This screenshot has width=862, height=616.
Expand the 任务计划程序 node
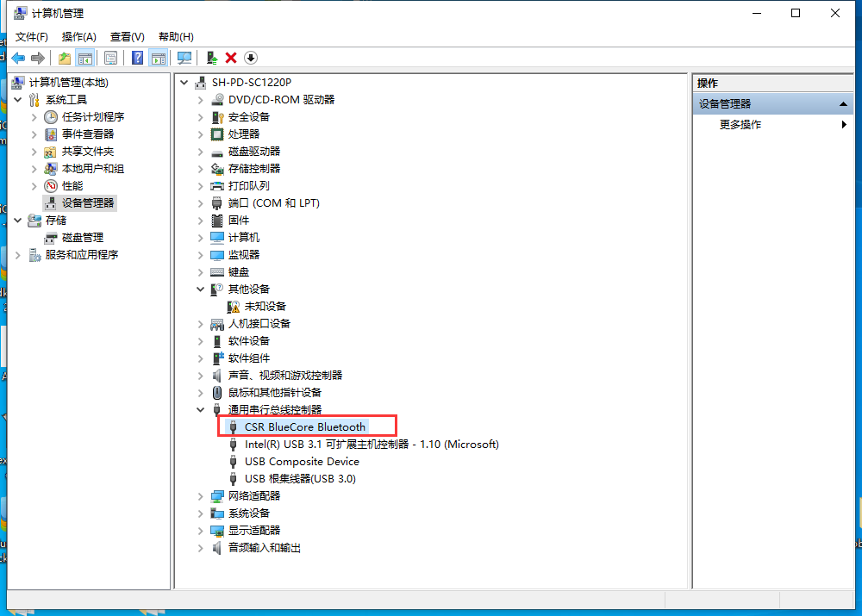(34, 117)
